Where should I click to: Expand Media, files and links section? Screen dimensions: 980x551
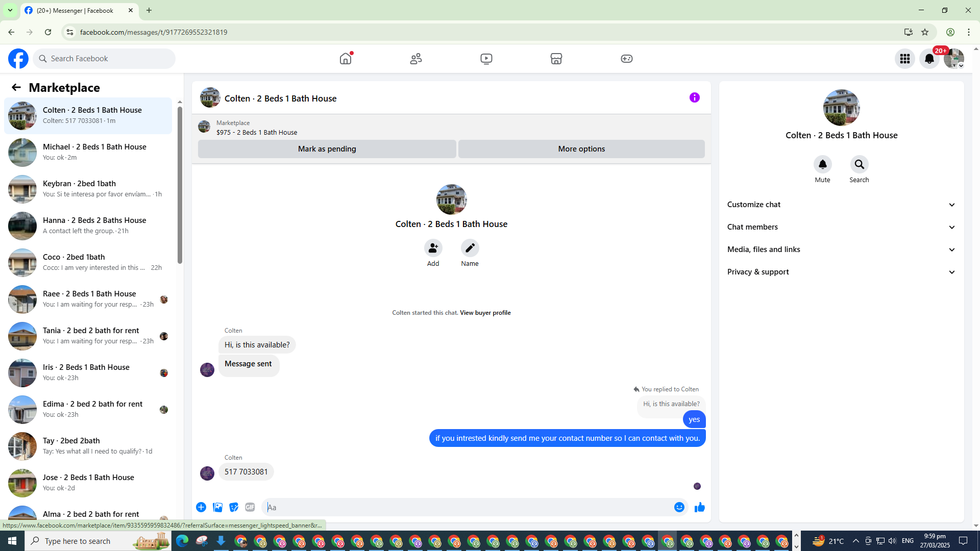coord(842,249)
